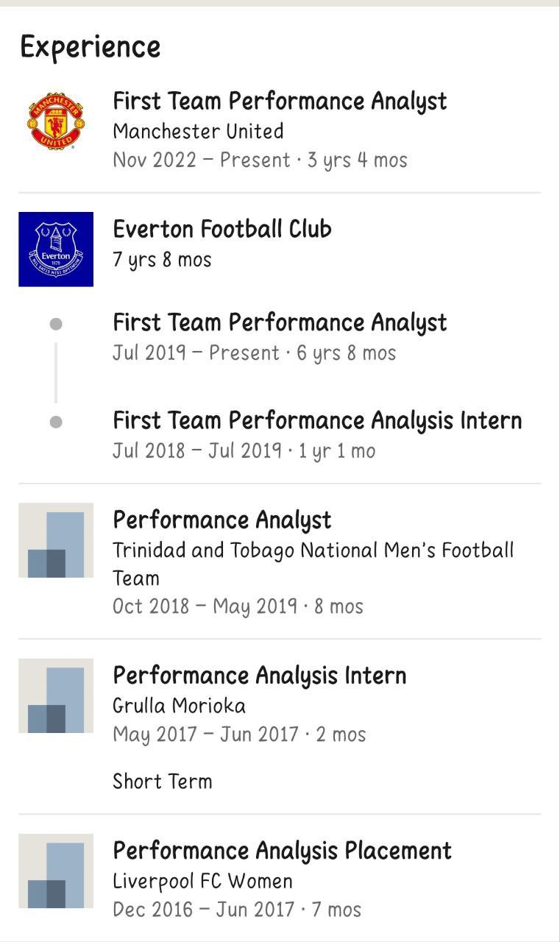560x942 pixels.
Task: Click the Manchester United club logo
Action: click(x=56, y=121)
